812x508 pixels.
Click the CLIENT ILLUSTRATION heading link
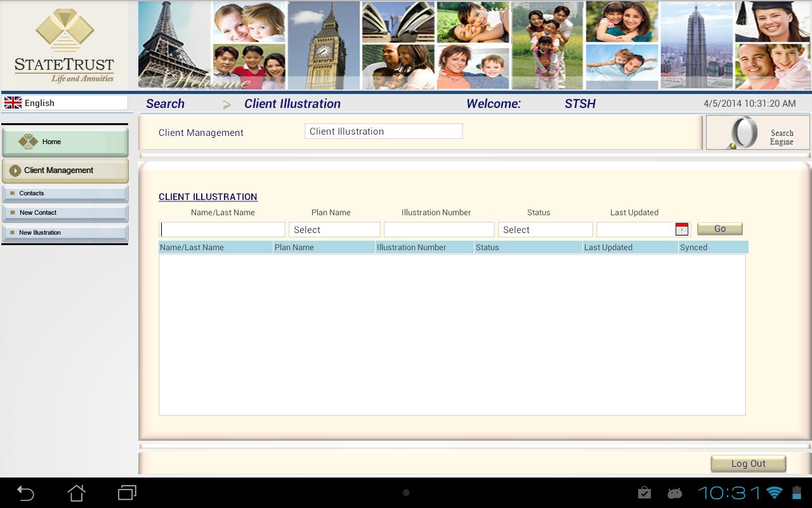click(208, 197)
